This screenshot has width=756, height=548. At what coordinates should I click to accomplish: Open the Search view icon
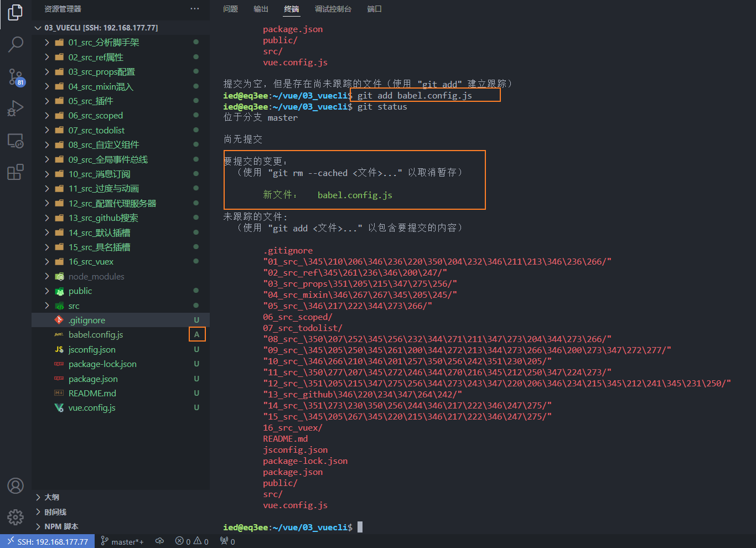coord(15,44)
